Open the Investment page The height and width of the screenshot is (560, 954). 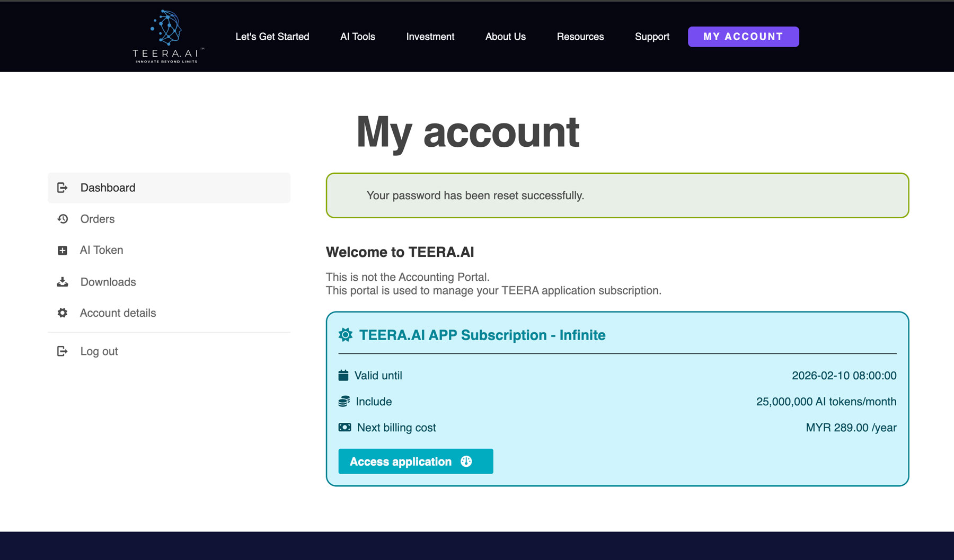click(430, 37)
